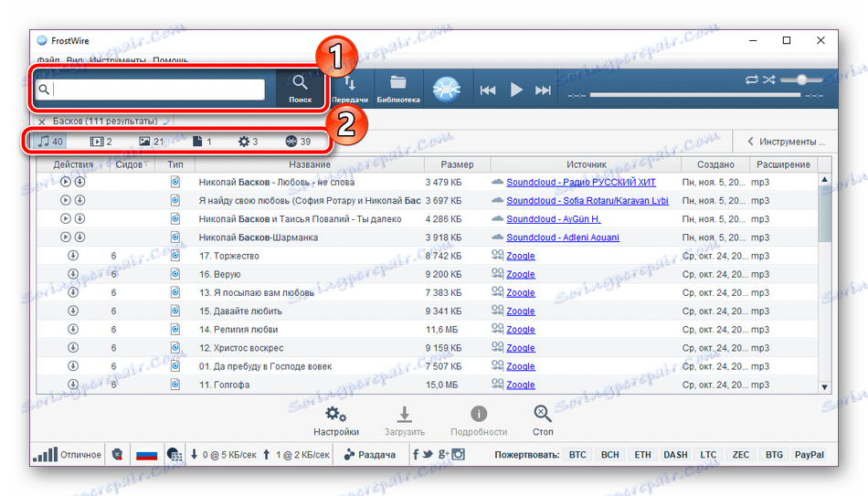Image resolution: width=868 pixels, height=496 pixels.
Task: Open Настройки settings button
Action: coord(336,421)
